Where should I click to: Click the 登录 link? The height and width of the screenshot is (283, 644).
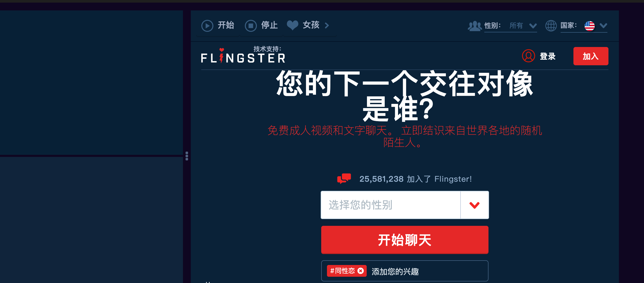548,56
